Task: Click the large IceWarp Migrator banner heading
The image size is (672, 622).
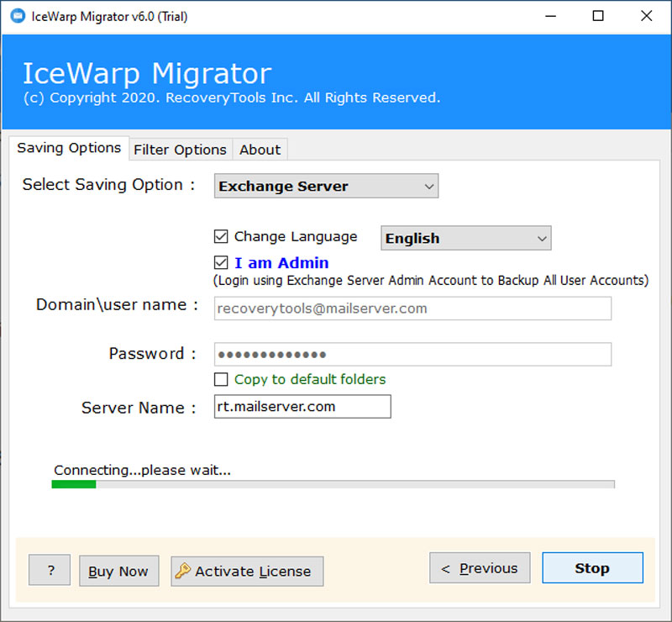Action: tap(147, 73)
